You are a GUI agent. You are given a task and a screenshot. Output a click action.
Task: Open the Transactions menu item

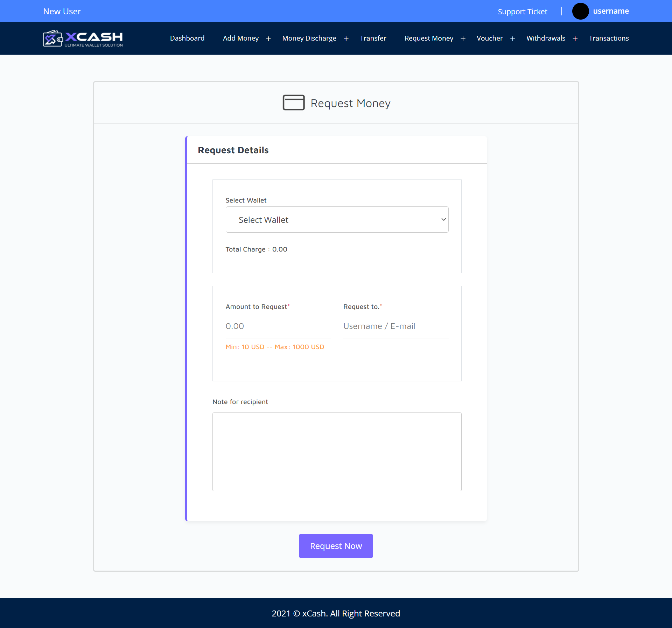pos(609,38)
